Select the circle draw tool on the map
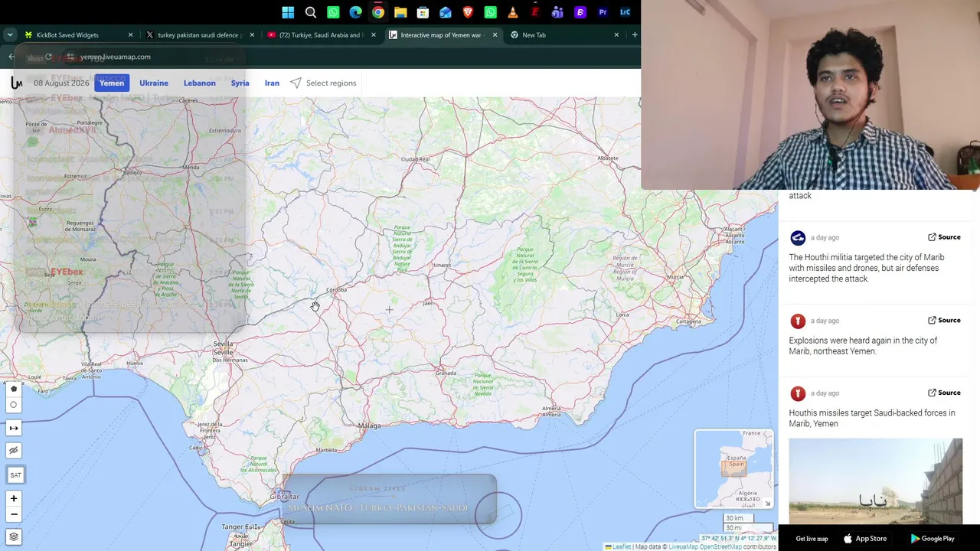Viewport: 980px width, 551px height. tap(14, 405)
